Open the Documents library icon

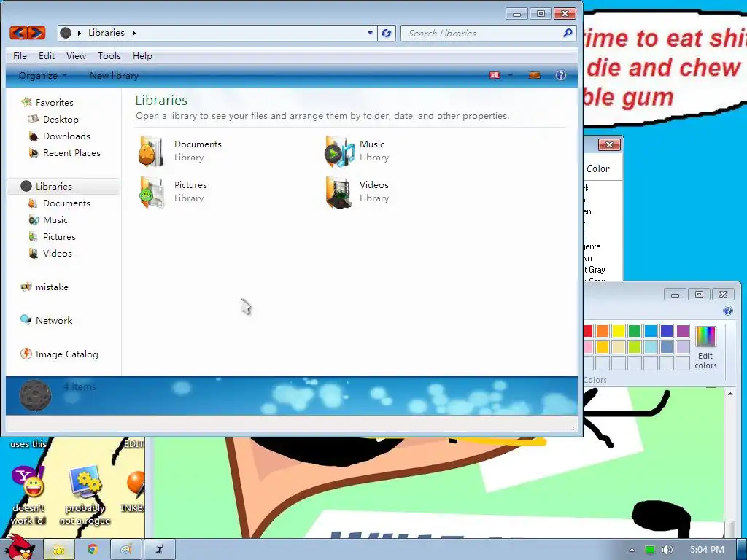151,151
